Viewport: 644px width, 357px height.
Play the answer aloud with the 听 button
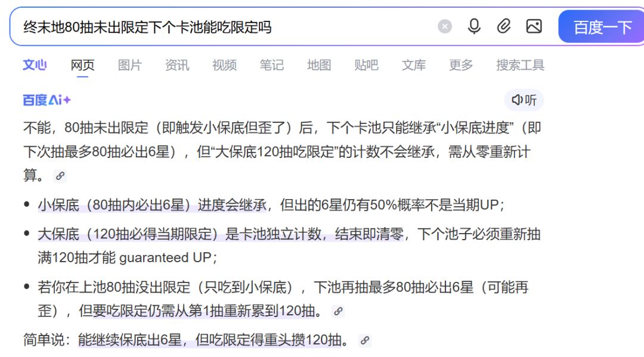(x=524, y=100)
